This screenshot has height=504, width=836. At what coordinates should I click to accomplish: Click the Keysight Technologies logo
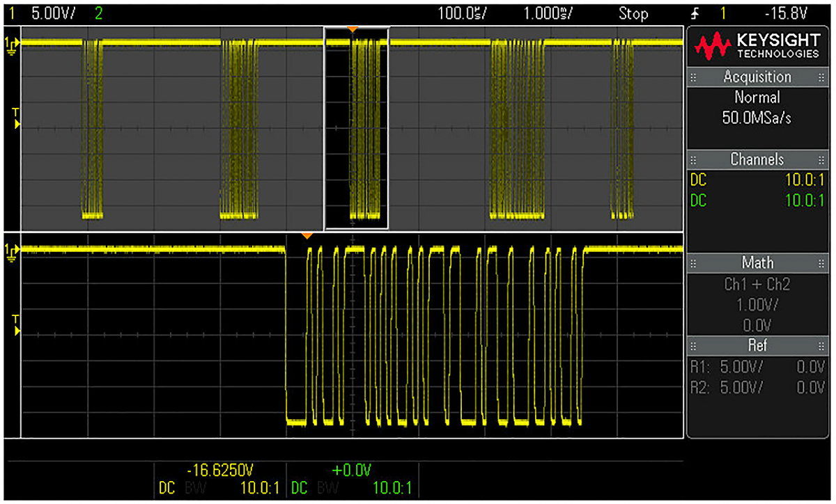pyautogui.click(x=757, y=47)
